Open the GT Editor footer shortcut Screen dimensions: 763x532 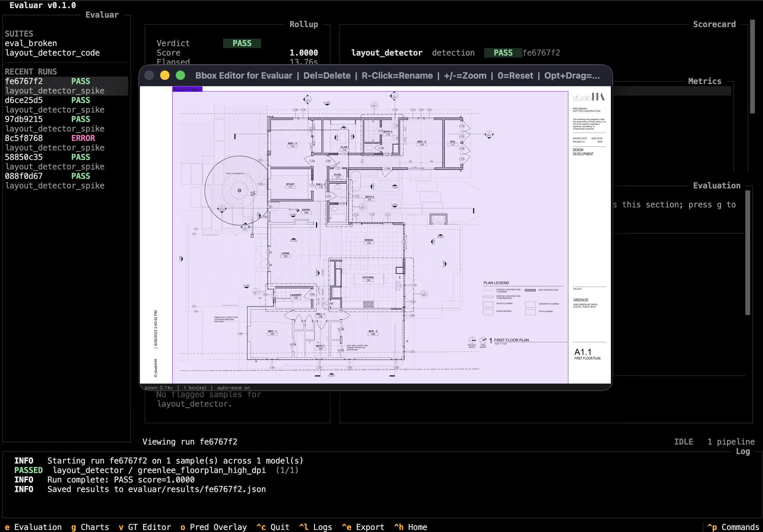click(x=145, y=527)
